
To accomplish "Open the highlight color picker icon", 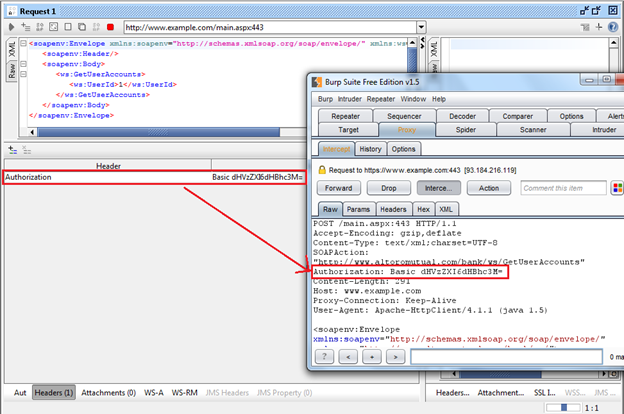I will coord(616,188).
